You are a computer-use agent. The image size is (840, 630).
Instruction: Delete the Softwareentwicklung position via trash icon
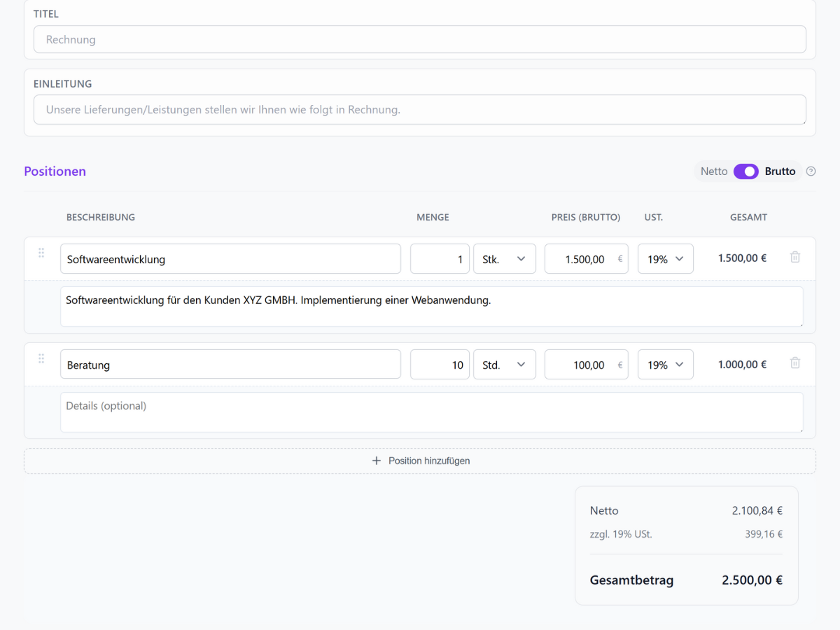point(795,257)
